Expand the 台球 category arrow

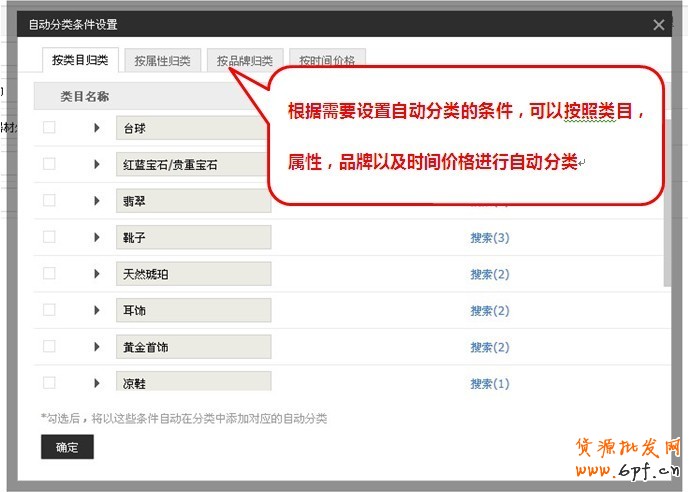coord(97,128)
